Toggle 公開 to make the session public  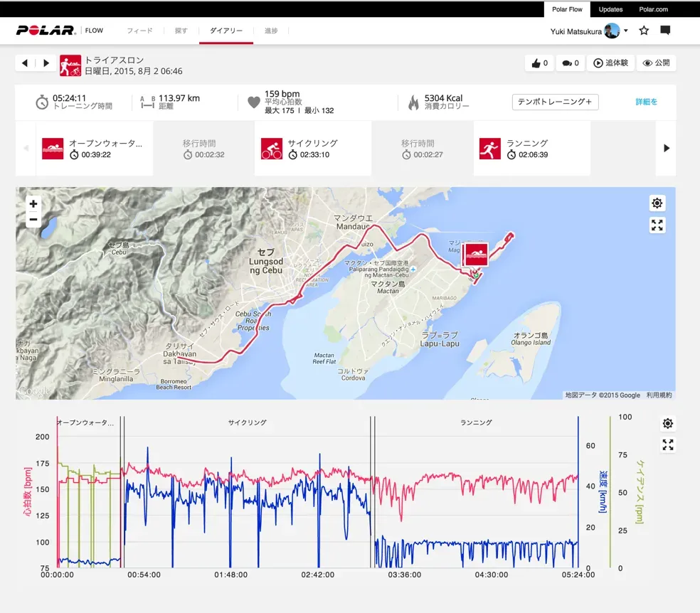[x=655, y=63]
